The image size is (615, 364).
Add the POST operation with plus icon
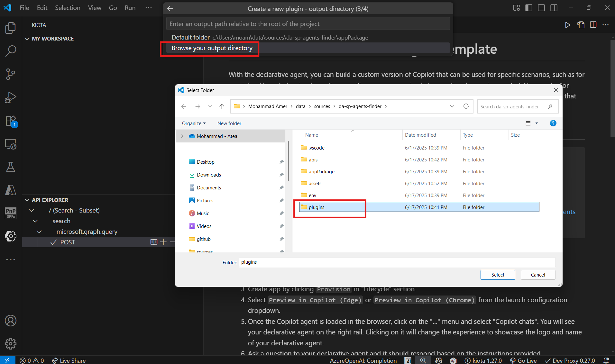click(163, 242)
